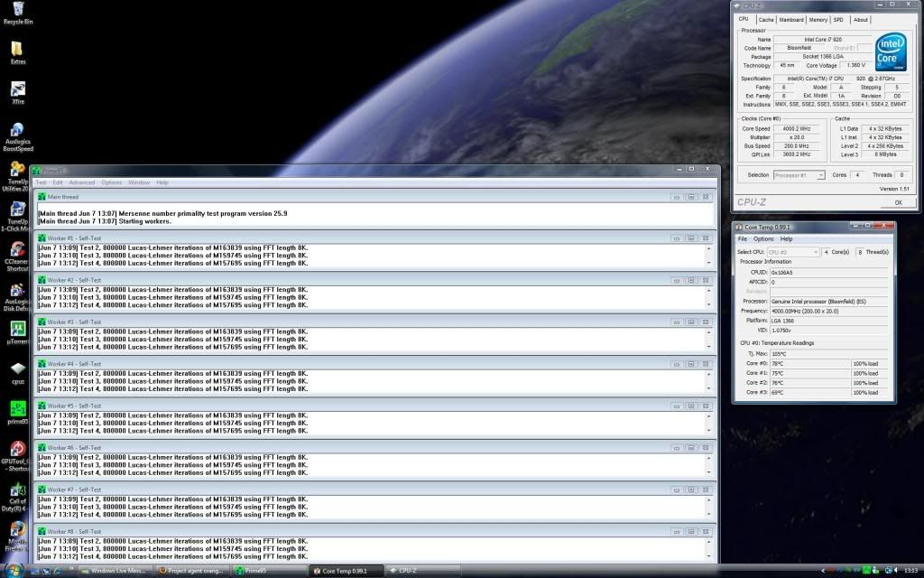924x578 pixels.
Task: Switch to the Memory tab in CPU-Z
Action: 818,20
